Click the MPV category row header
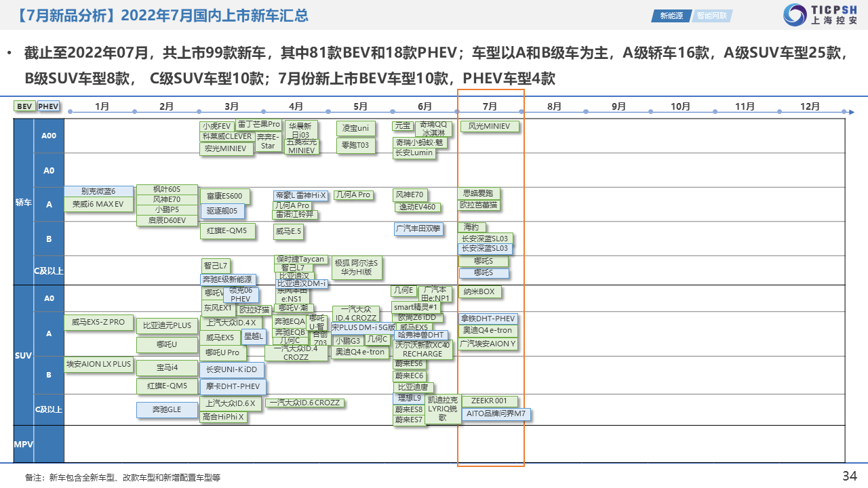This screenshot has height=488, width=868. 24,445
